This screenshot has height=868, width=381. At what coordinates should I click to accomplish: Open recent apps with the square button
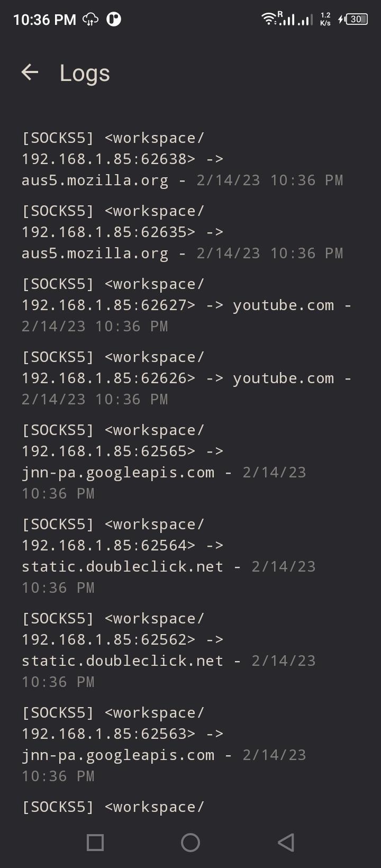tap(95, 842)
